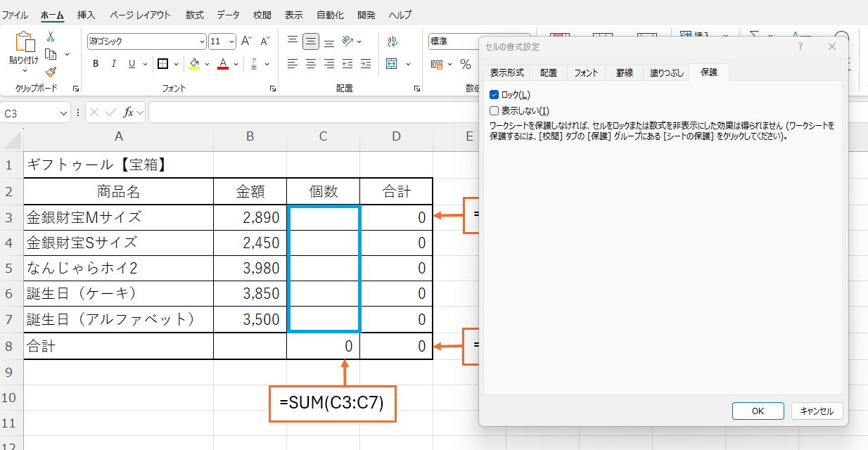Switch to the 罫線 tab in the dialog
This screenshot has width=868, height=450.
[623, 71]
